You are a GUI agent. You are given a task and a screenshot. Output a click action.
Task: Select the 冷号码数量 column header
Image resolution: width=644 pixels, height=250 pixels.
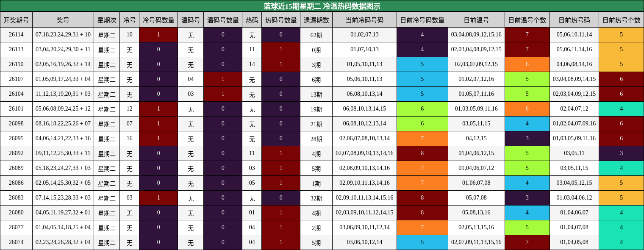point(158,19)
